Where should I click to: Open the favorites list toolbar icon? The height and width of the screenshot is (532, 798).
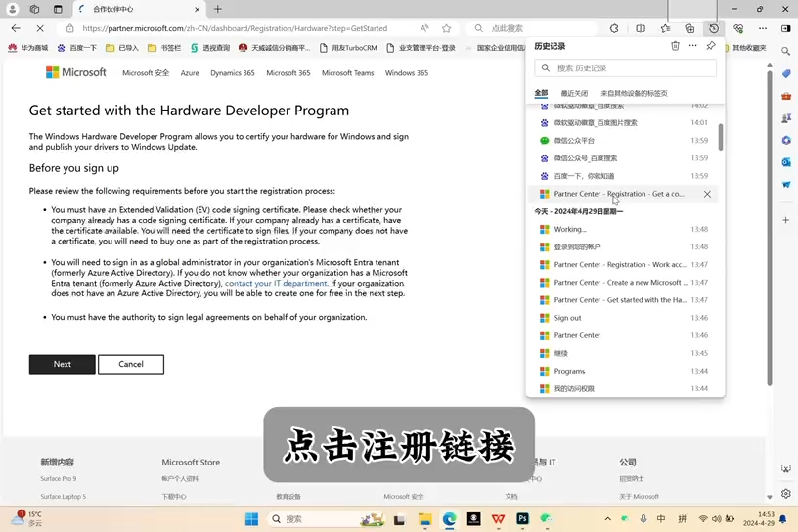pyautogui.click(x=665, y=28)
